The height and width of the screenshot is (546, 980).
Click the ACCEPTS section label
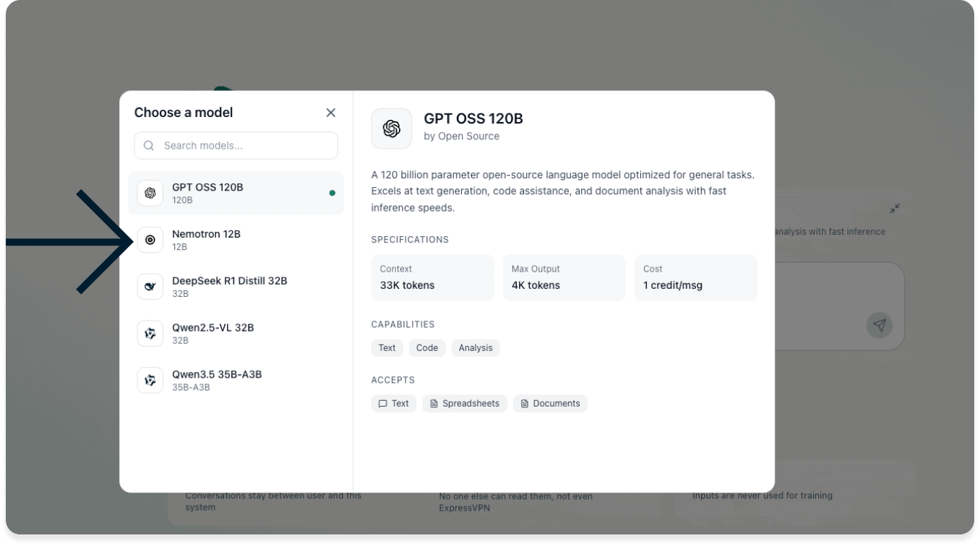coord(393,380)
